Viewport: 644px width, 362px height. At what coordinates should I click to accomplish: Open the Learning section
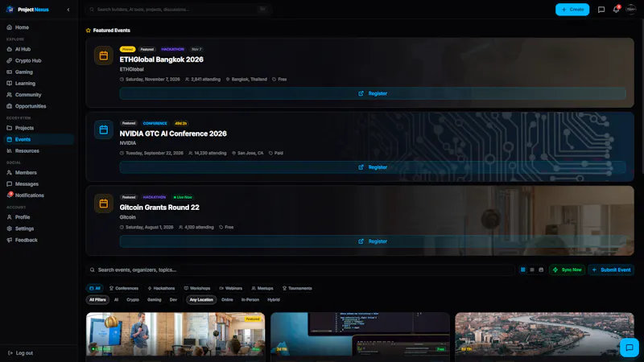(39, 84)
